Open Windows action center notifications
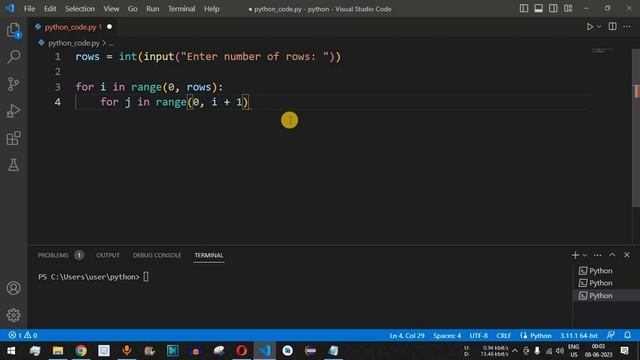Image resolution: width=640 pixels, height=360 pixels. [624, 351]
